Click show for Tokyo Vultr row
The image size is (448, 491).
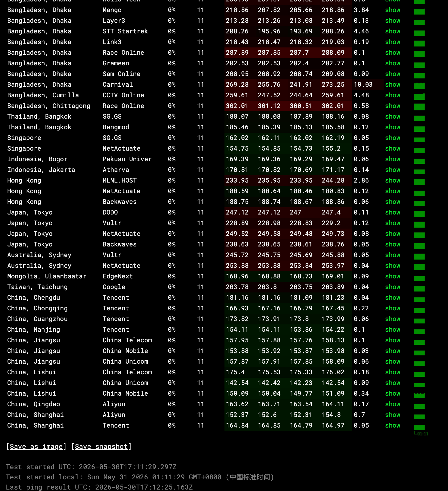pyautogui.click(x=393, y=223)
